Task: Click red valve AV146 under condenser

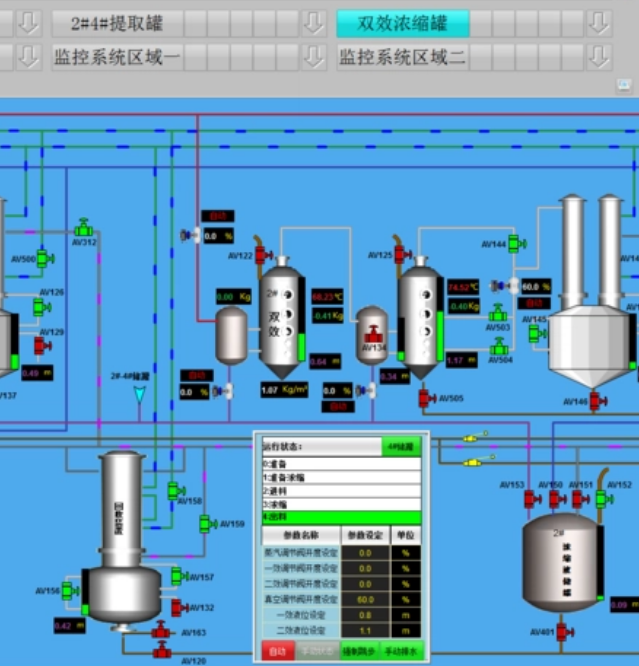Action: click(x=598, y=401)
